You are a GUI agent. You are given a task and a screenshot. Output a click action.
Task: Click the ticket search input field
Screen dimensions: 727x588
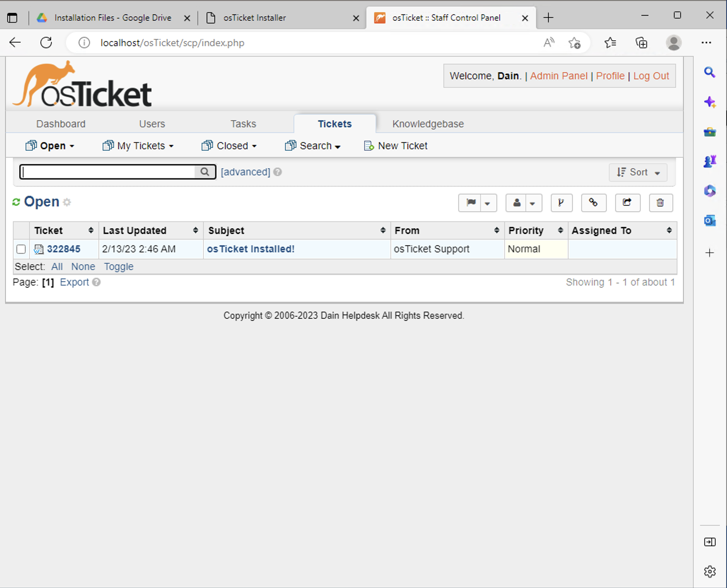[108, 172]
